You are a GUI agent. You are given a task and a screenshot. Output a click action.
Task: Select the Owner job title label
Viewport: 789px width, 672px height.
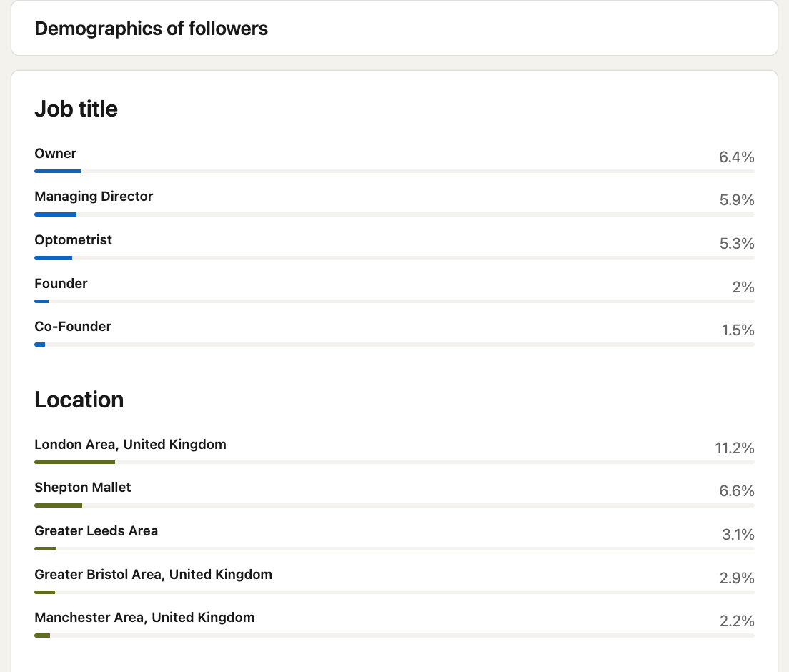tap(55, 153)
